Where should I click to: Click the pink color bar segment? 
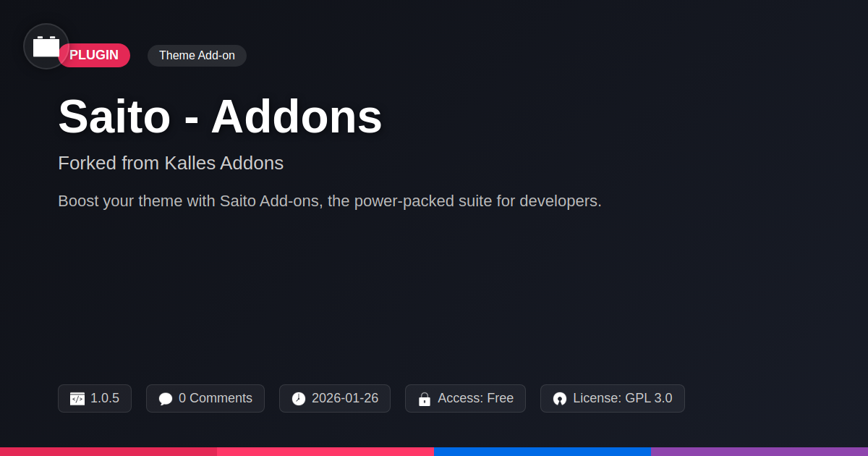coord(325,452)
